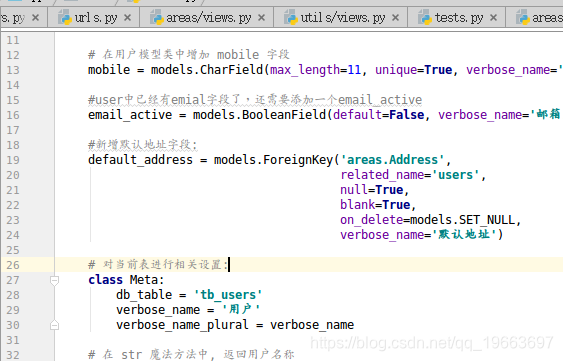Click the 'users' string at line 20
The height and width of the screenshot is (361, 563).
(456, 175)
